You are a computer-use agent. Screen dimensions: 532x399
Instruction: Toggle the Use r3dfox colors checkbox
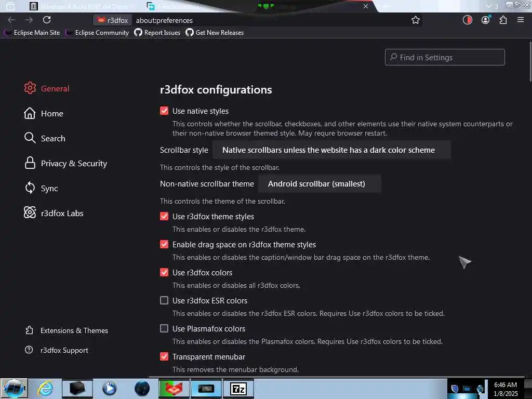click(164, 272)
